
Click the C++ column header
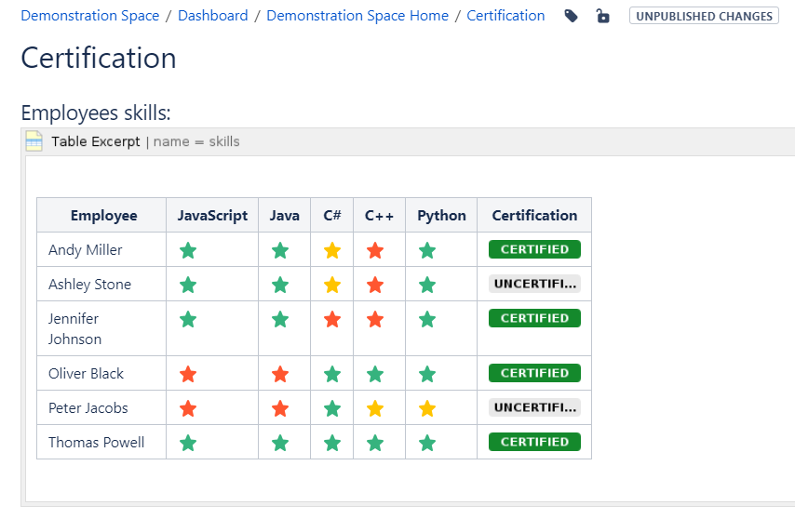[x=379, y=216]
